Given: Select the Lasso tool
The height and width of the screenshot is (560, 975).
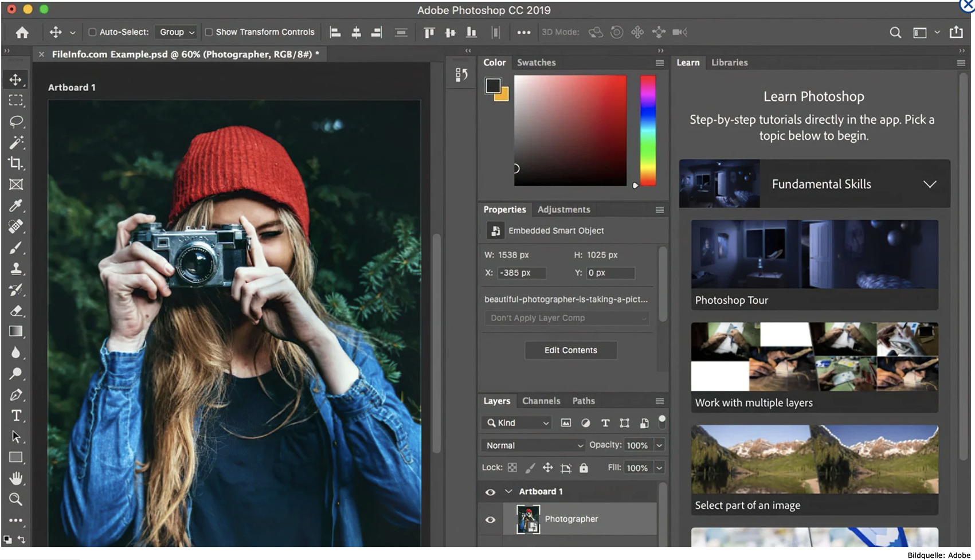Looking at the screenshot, I should [x=16, y=122].
